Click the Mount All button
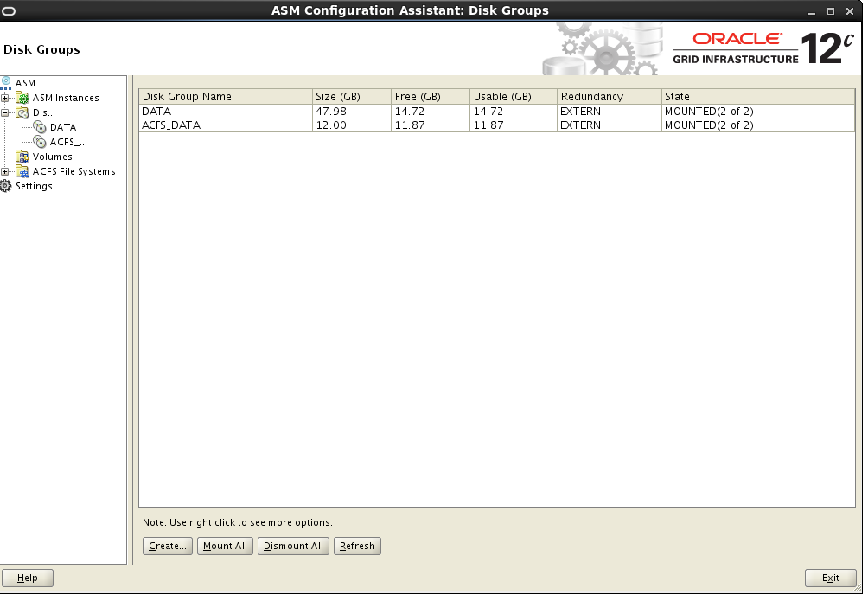Screen dimensions: 868x595 226,547
